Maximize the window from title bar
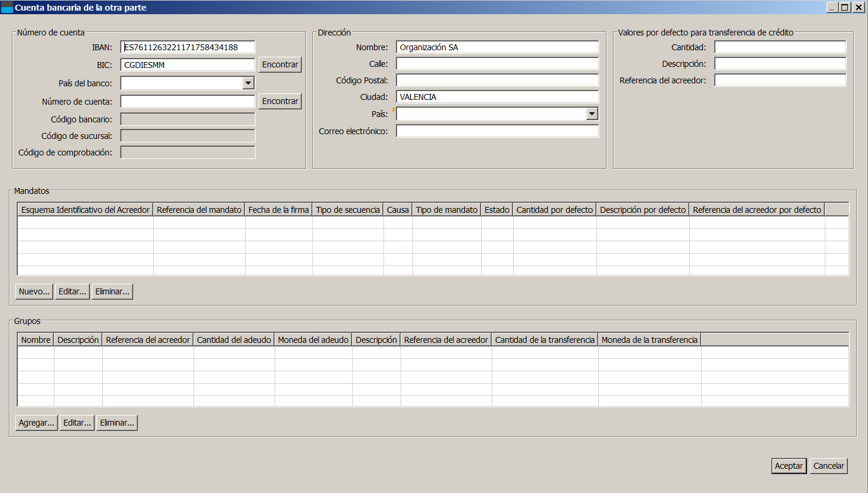The image size is (868, 493). point(845,8)
